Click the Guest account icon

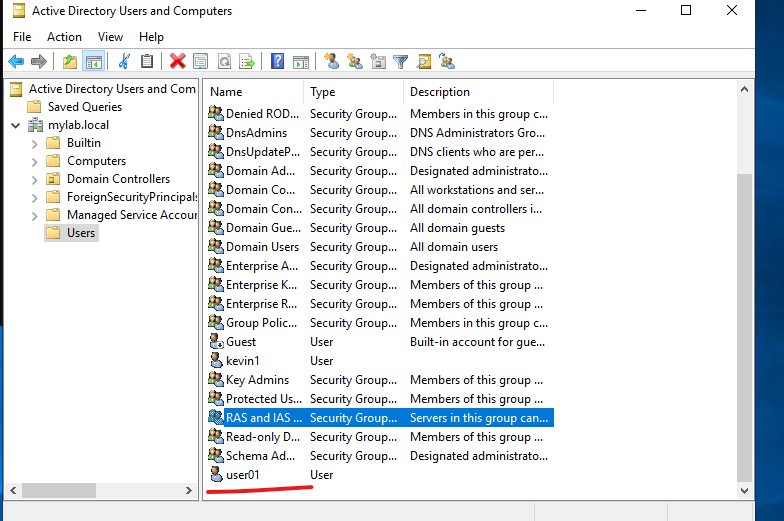point(216,342)
